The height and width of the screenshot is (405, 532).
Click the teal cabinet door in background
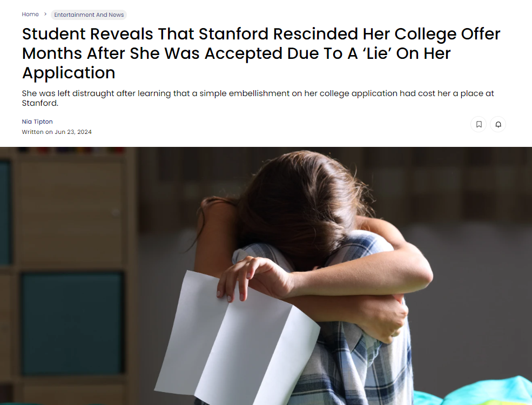tap(72, 324)
